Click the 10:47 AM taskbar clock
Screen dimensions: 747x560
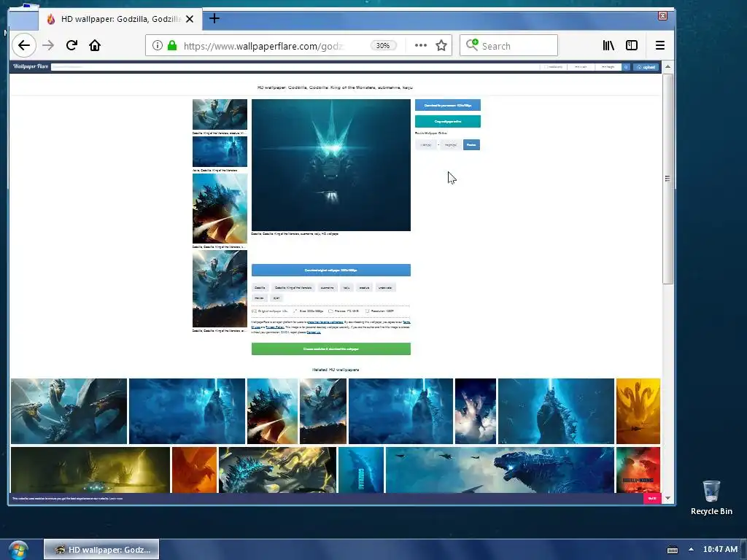720,550
